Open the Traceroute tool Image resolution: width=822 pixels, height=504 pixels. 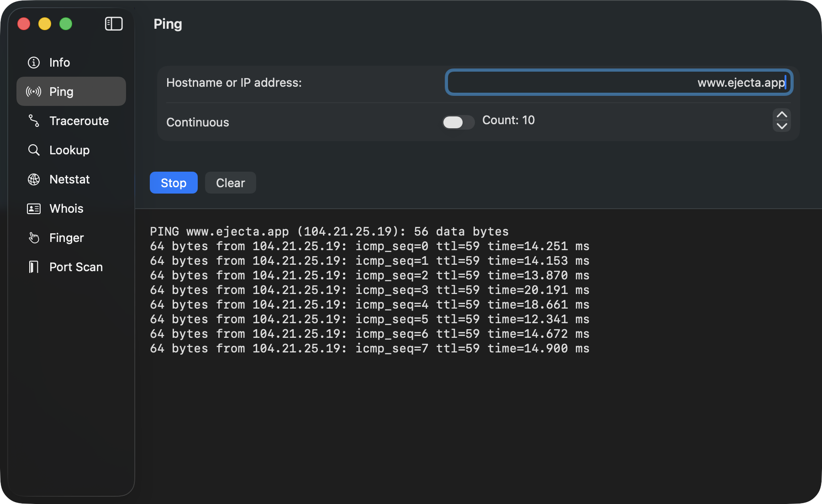click(x=79, y=121)
